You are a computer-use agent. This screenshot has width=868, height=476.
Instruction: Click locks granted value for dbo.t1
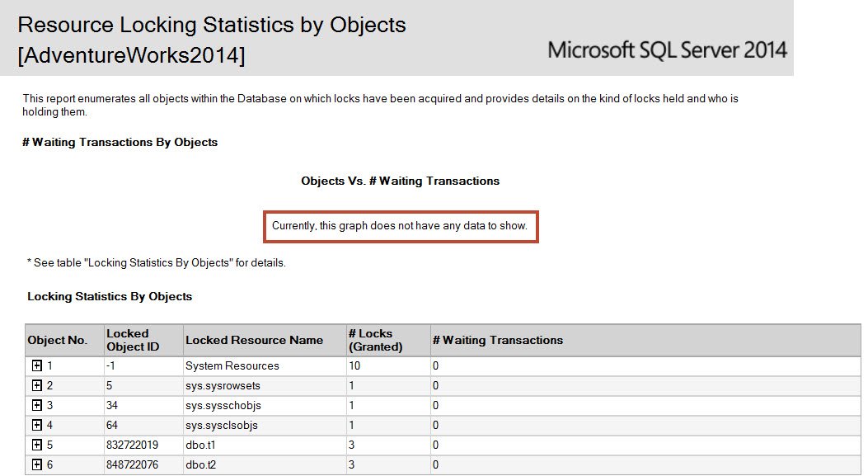351,445
